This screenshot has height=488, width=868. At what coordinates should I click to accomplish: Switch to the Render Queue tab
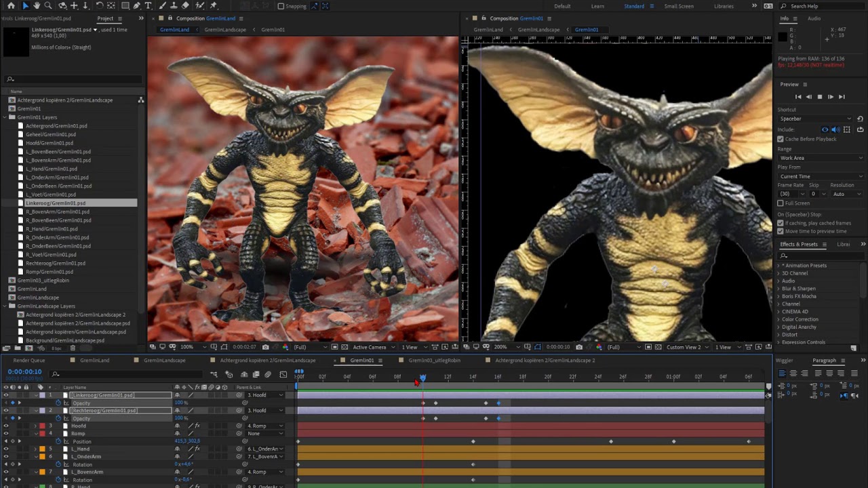point(29,361)
